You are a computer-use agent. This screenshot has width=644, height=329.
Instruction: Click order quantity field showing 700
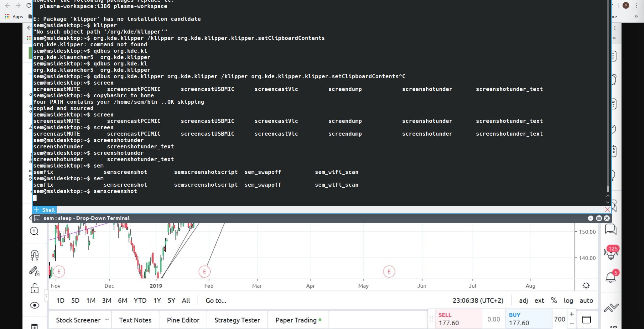559,319
